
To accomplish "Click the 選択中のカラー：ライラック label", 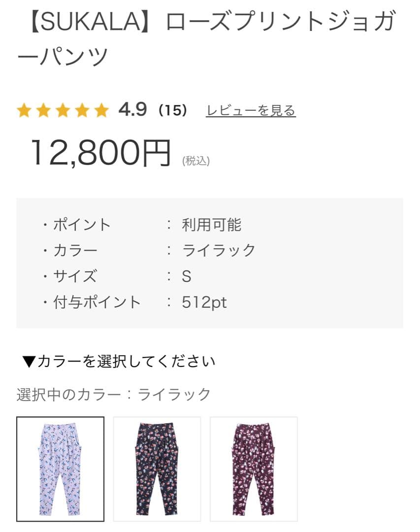I will point(114,394).
